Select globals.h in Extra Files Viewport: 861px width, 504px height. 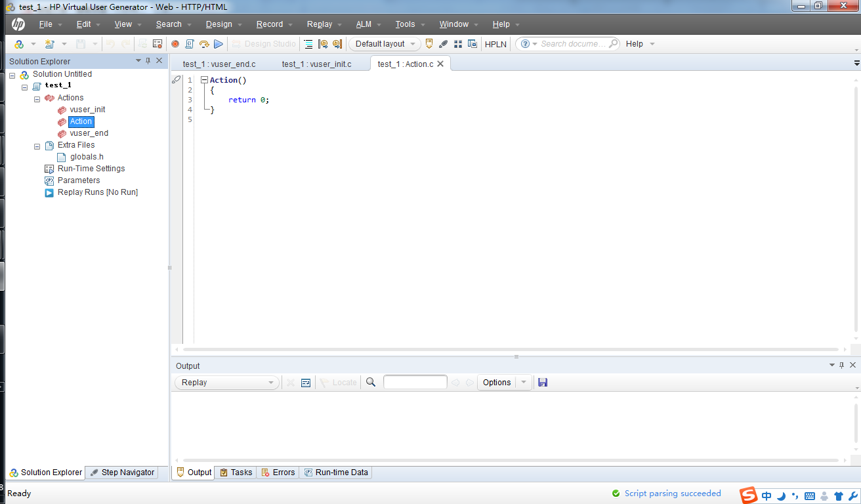coord(87,157)
